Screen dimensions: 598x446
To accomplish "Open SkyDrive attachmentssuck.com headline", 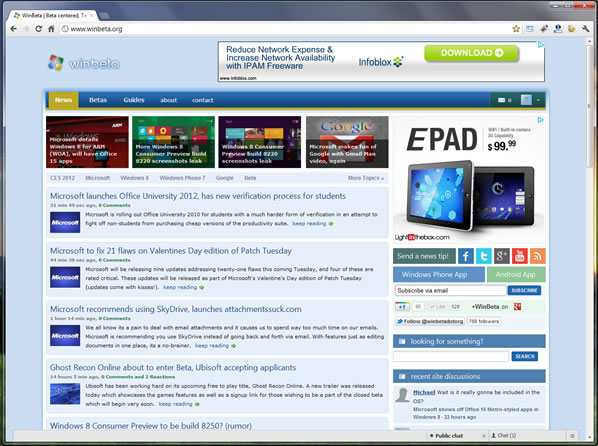I will (x=176, y=309).
